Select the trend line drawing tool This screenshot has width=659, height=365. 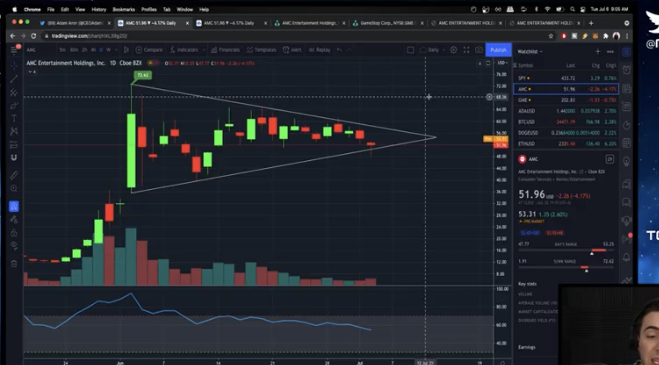[x=14, y=79]
